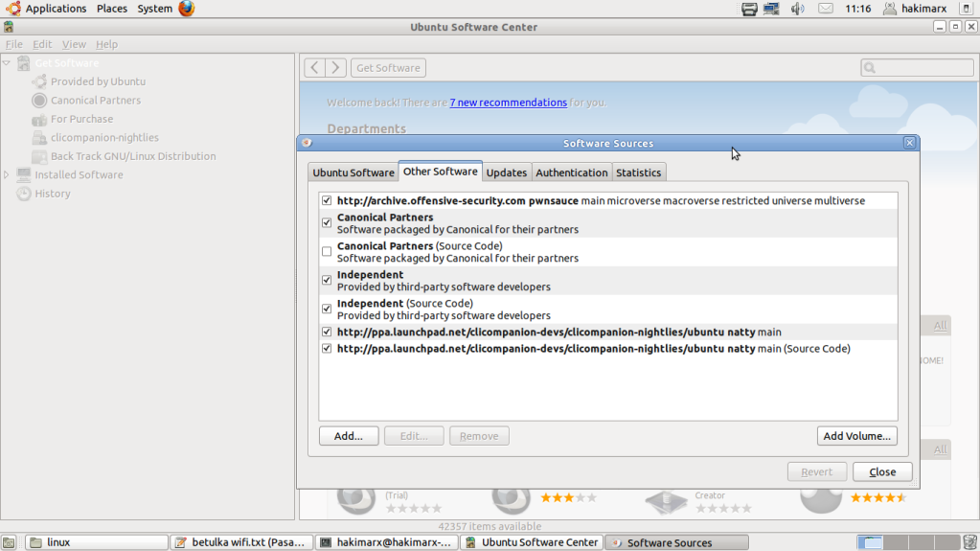Viewport: 980px width, 551px height.
Task: Click the Canonical Partners sidebar icon
Action: click(x=39, y=100)
